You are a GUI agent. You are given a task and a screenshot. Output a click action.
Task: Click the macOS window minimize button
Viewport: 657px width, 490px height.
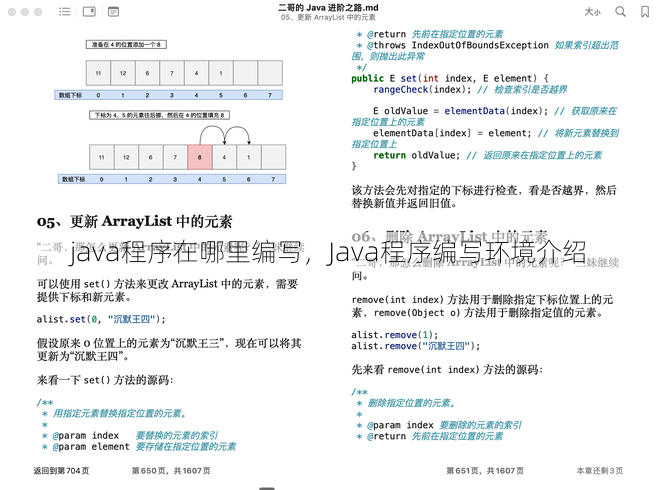coord(25,12)
